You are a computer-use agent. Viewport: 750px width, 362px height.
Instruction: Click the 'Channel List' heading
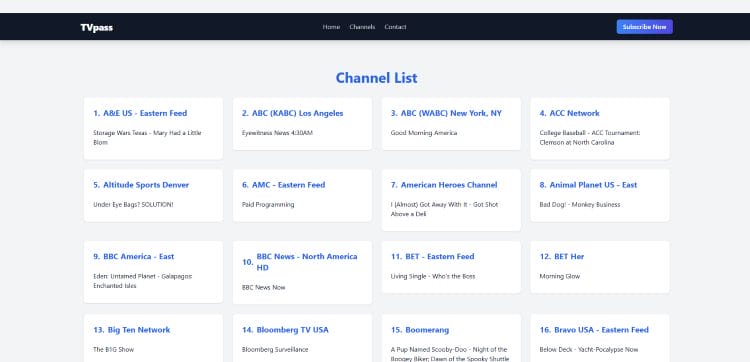[x=376, y=78]
